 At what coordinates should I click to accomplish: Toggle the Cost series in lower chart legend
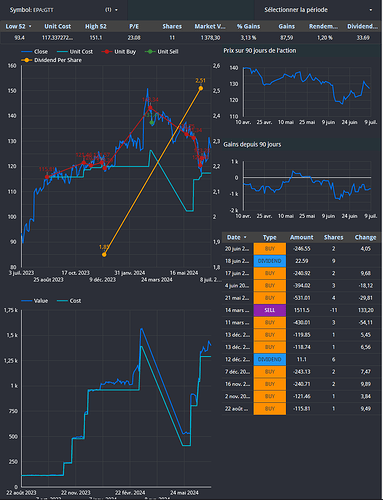click(x=69, y=301)
